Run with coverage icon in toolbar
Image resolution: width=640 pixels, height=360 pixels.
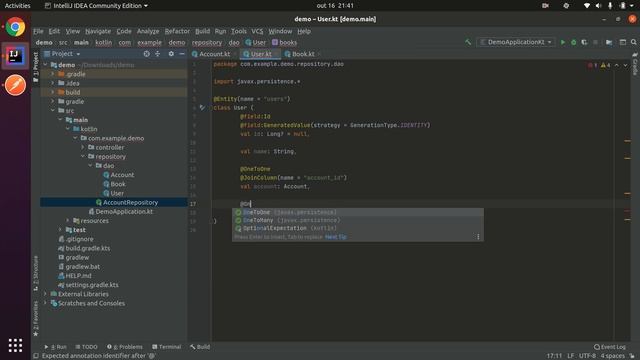[x=584, y=42]
